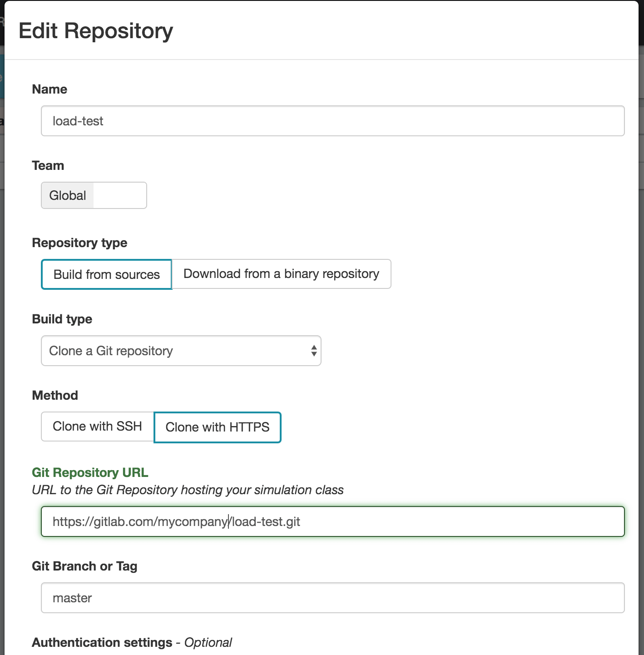The height and width of the screenshot is (655, 644).
Task: Choose Build from sources repository type
Action: (107, 274)
